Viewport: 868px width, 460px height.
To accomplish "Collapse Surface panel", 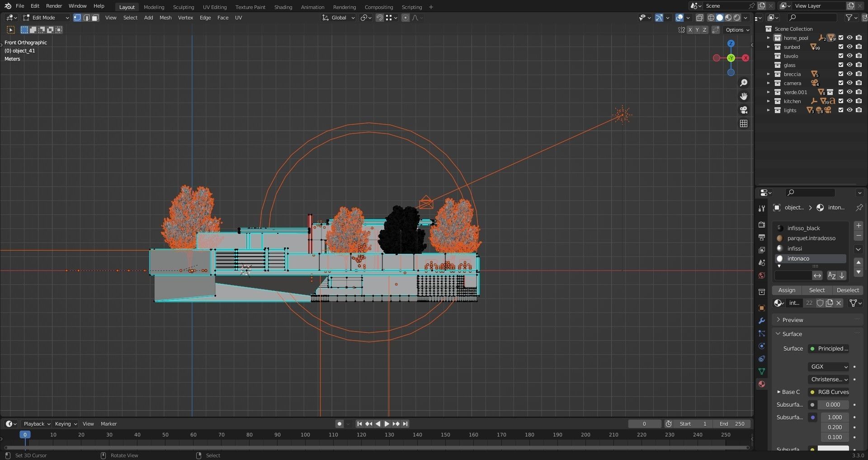I will pyautogui.click(x=817, y=334).
